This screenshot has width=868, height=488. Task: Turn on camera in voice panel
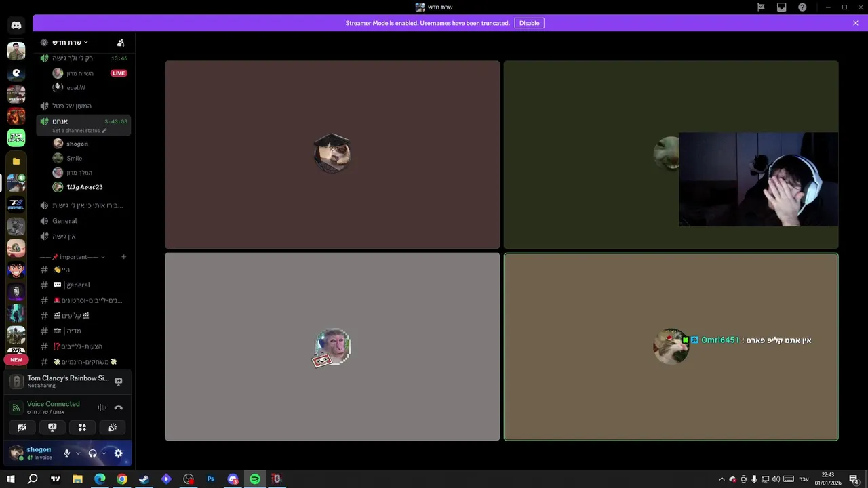pyautogui.click(x=22, y=427)
